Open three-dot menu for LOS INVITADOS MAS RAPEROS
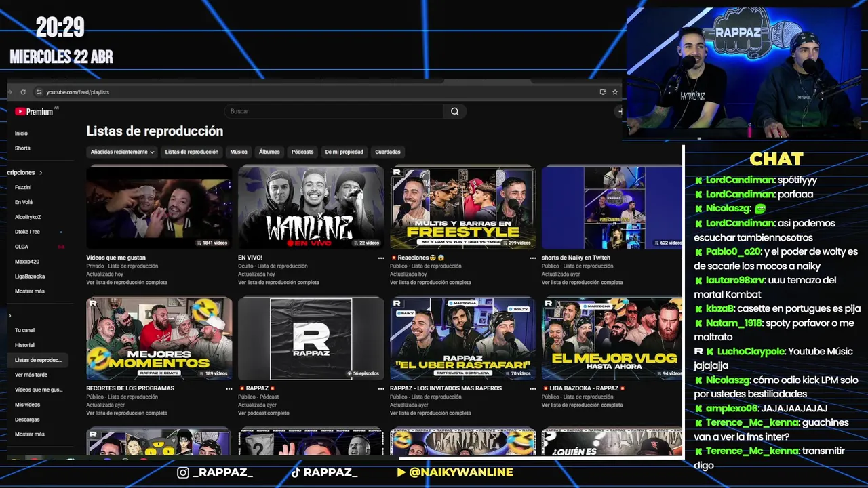Viewport: 868px width, 488px height. pos(533,389)
